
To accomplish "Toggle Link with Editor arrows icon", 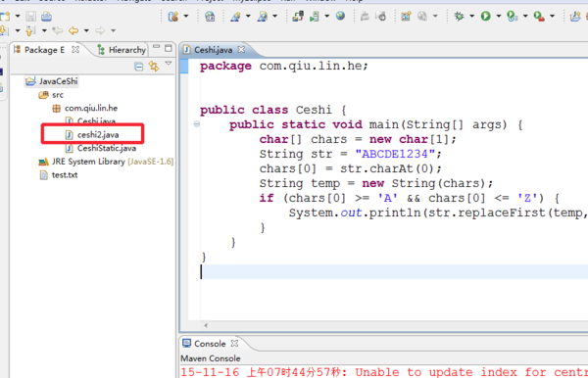I will [x=154, y=67].
